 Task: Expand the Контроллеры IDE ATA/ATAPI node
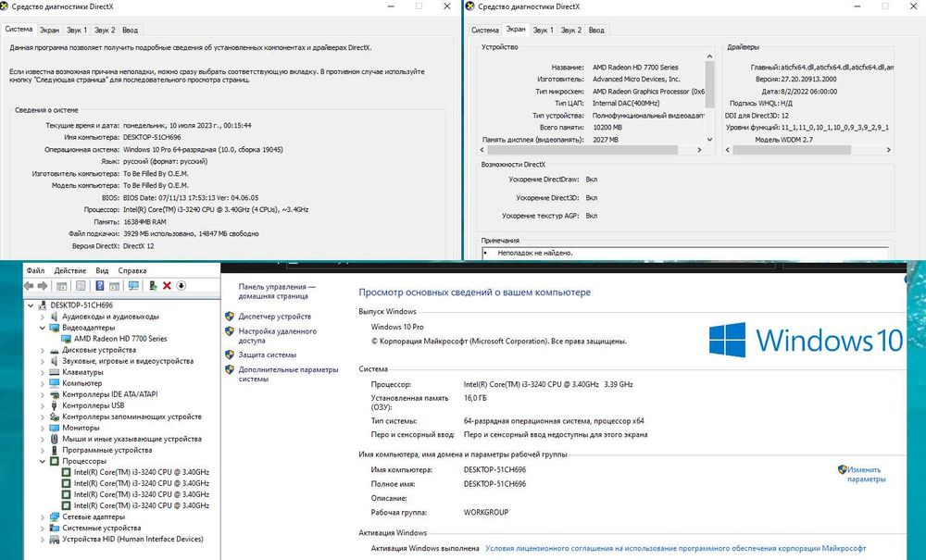pyautogui.click(x=43, y=394)
